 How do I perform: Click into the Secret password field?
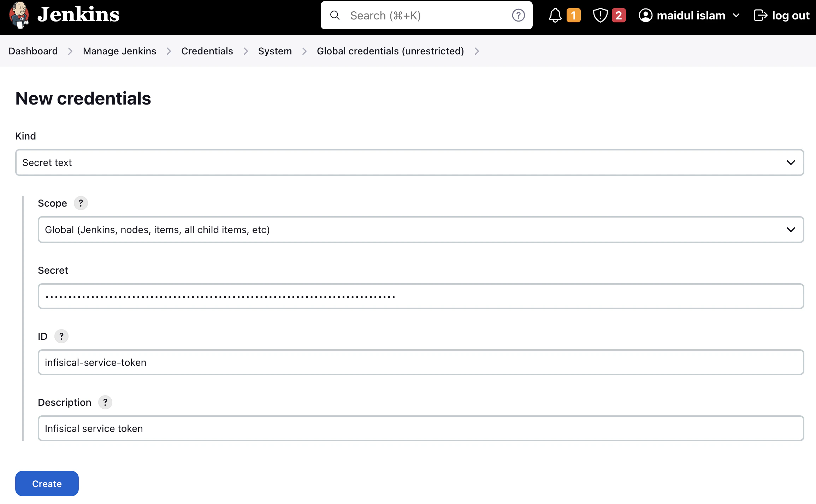421,296
